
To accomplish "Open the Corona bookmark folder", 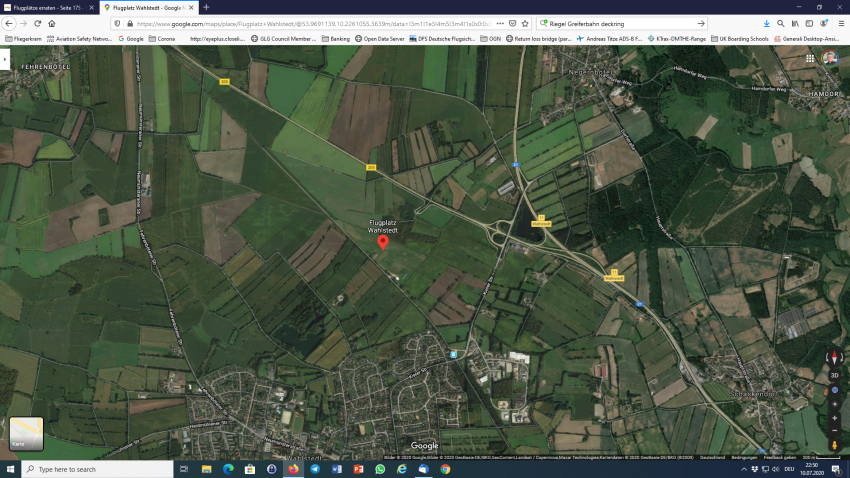I will click(162, 38).
